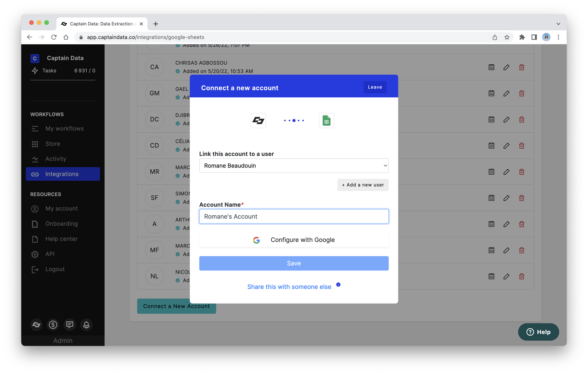Click the Help button bottom right
This screenshot has height=374, width=588.
(538, 332)
